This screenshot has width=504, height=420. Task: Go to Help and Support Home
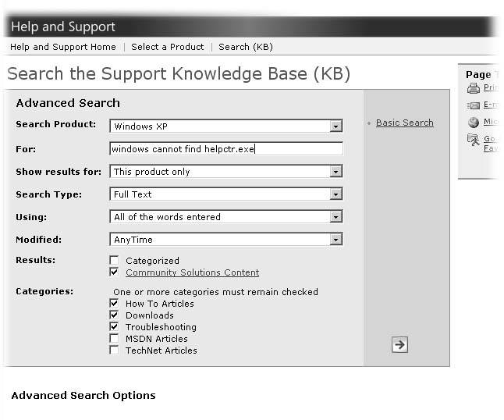pos(62,47)
